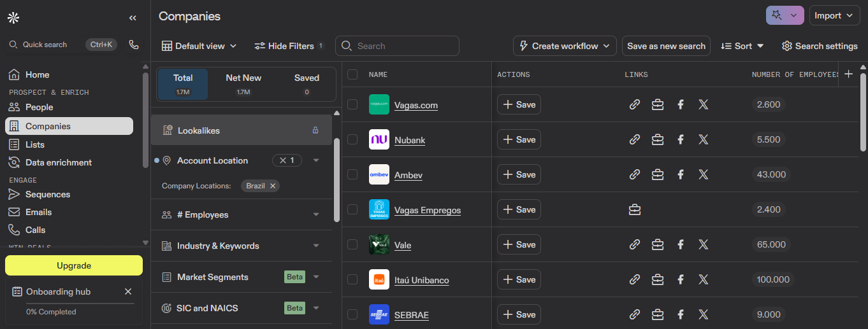Open Facebook link for Itaú Unibanco
The height and width of the screenshot is (329, 868).
(x=681, y=279)
